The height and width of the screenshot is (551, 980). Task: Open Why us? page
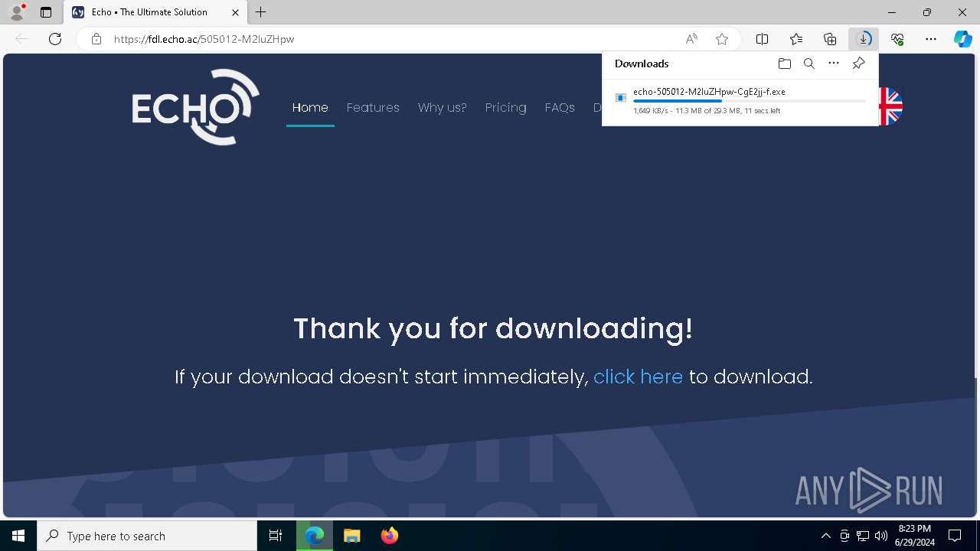click(x=442, y=108)
